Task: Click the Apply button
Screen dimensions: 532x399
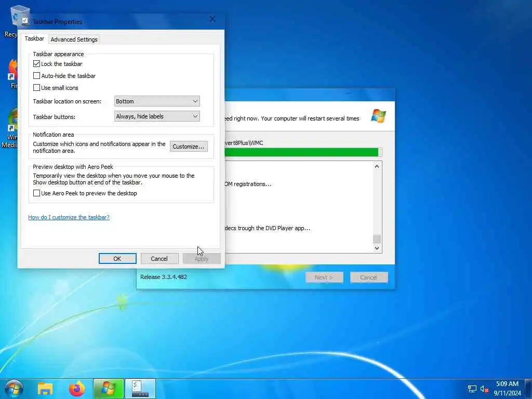Action: (202, 259)
